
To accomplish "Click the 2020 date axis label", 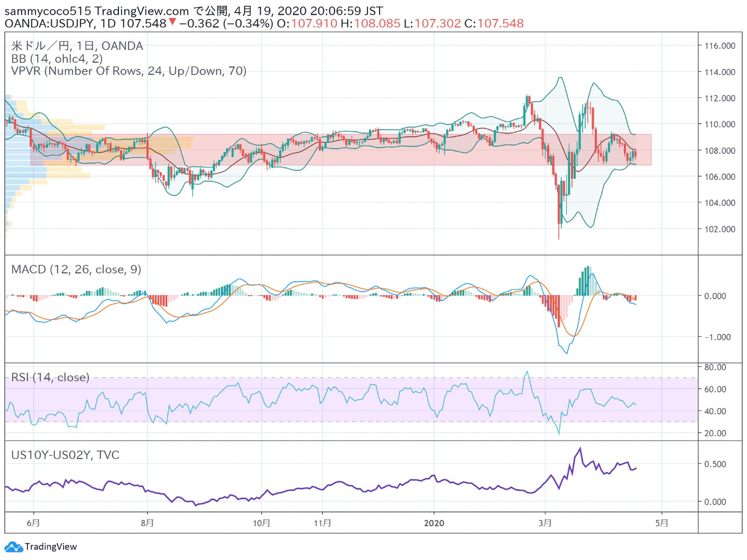I will tap(434, 523).
